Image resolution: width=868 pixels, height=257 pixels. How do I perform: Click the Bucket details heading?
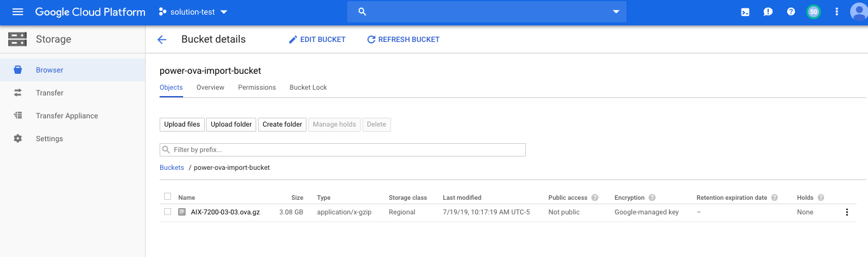click(214, 39)
